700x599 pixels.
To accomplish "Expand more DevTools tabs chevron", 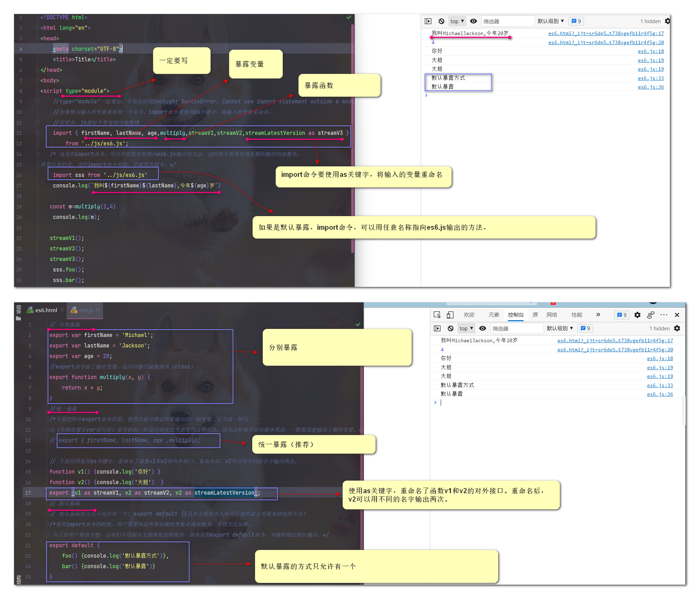I will click(x=598, y=315).
